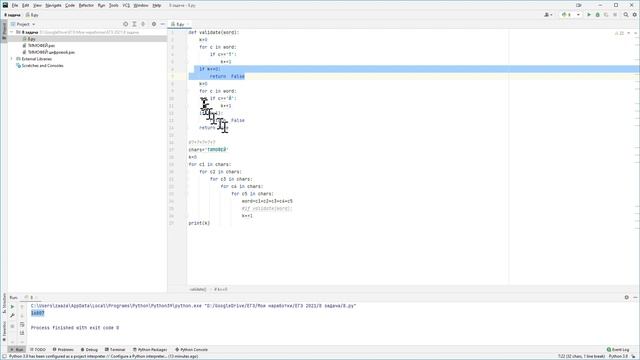Click the Soft-Wrap icon in Run panel
This screenshot has height=360, width=640.
[22, 324]
